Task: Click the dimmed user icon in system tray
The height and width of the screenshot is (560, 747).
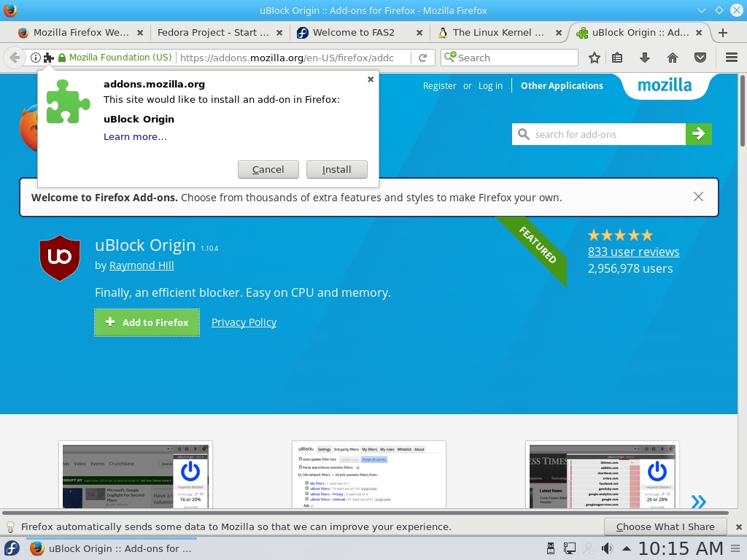Action: (x=589, y=548)
